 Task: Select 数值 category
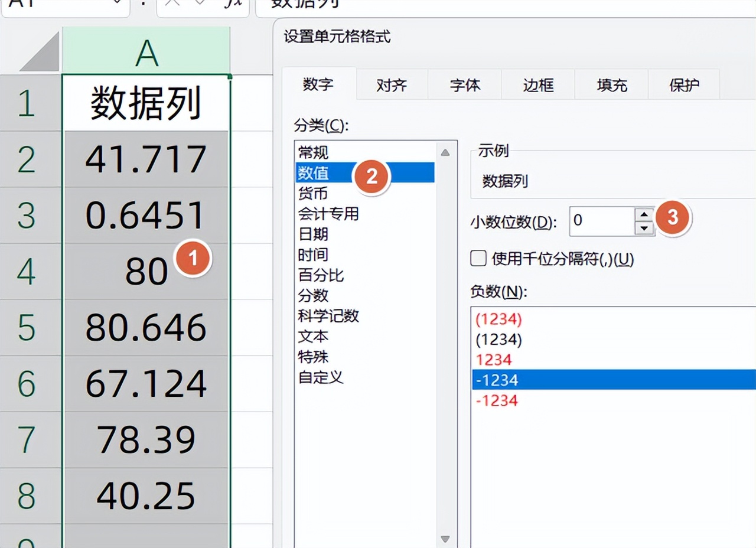point(365,172)
